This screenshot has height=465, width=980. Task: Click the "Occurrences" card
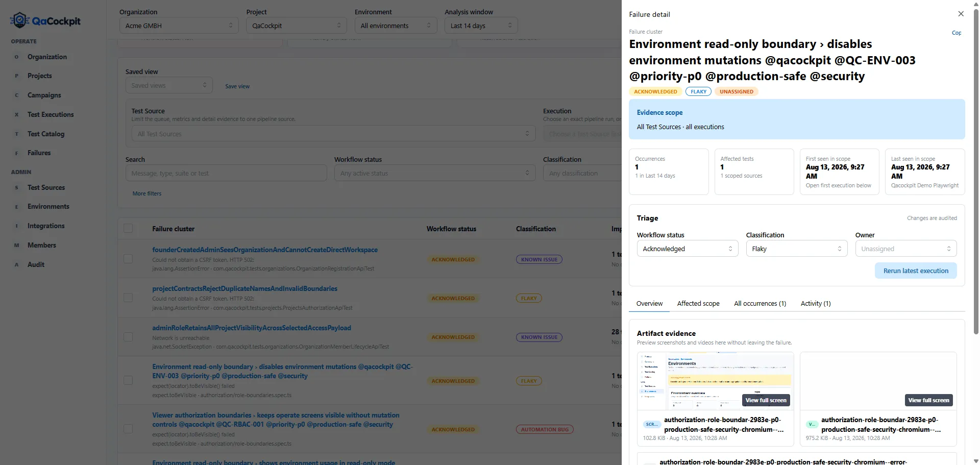(669, 172)
